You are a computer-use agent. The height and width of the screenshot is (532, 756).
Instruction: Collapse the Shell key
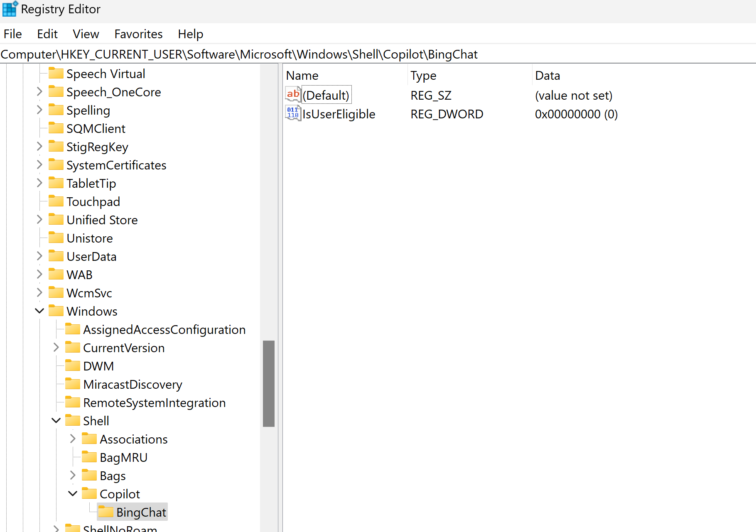[x=56, y=421]
